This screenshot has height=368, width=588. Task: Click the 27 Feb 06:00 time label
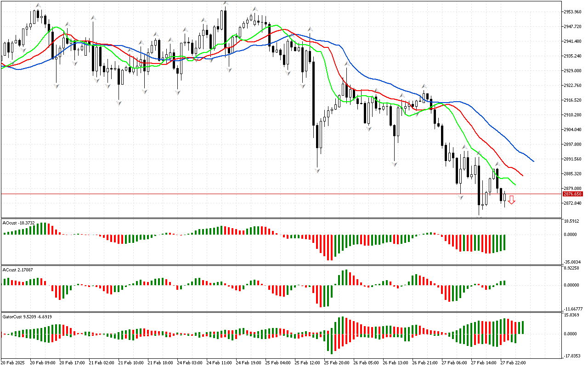pyautogui.click(x=454, y=363)
